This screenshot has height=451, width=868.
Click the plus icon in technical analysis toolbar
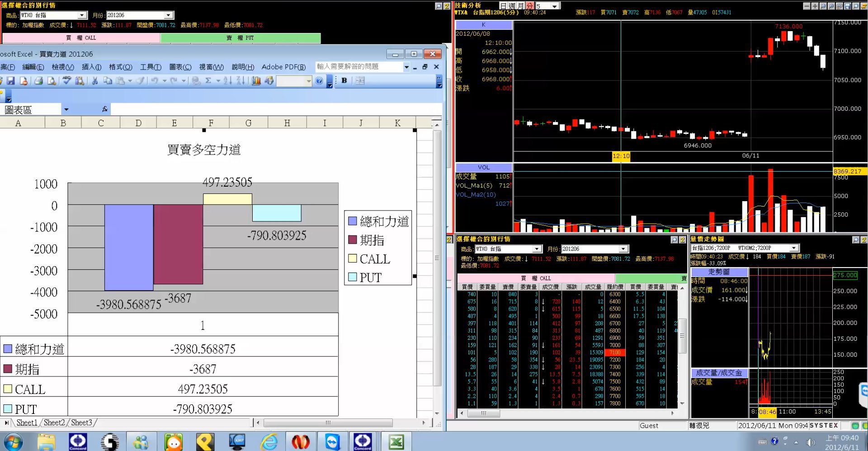(x=815, y=6)
